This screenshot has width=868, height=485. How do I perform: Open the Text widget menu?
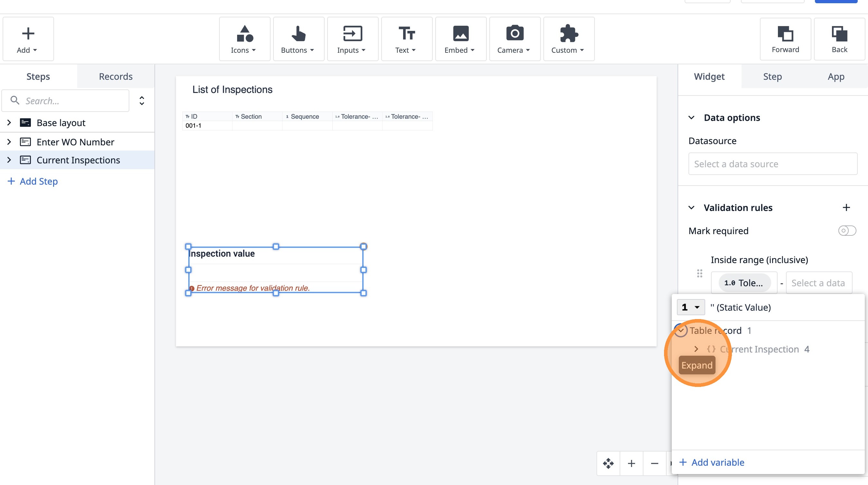coord(406,39)
